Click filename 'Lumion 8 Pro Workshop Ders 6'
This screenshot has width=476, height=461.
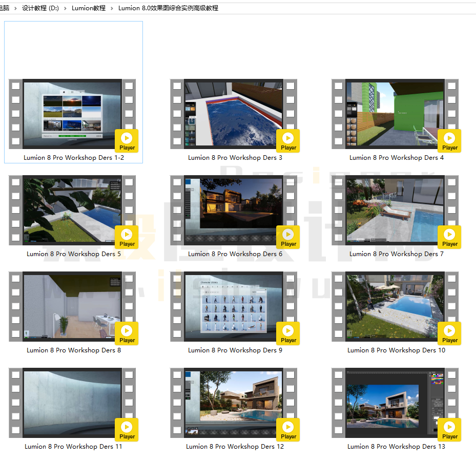click(x=235, y=254)
